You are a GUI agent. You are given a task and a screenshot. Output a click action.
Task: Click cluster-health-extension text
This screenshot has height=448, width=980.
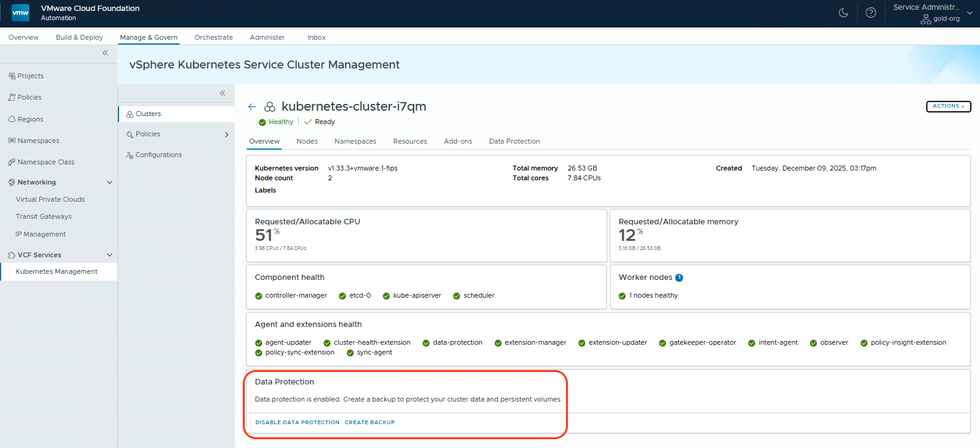(372, 342)
